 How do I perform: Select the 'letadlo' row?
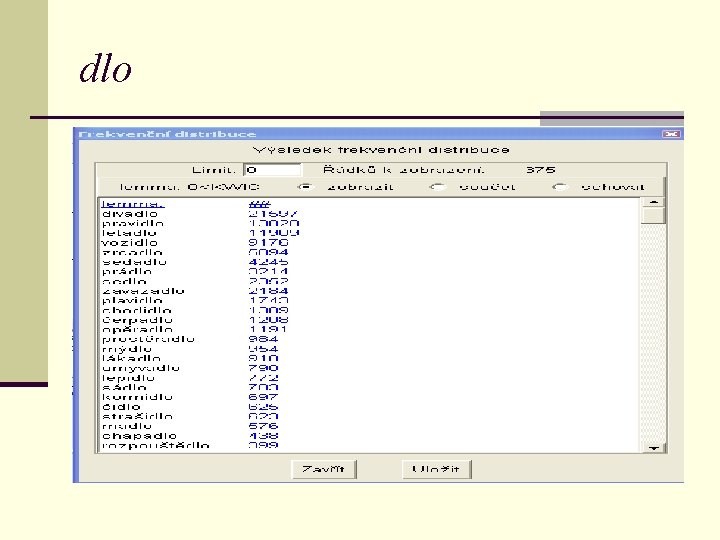click(200, 233)
